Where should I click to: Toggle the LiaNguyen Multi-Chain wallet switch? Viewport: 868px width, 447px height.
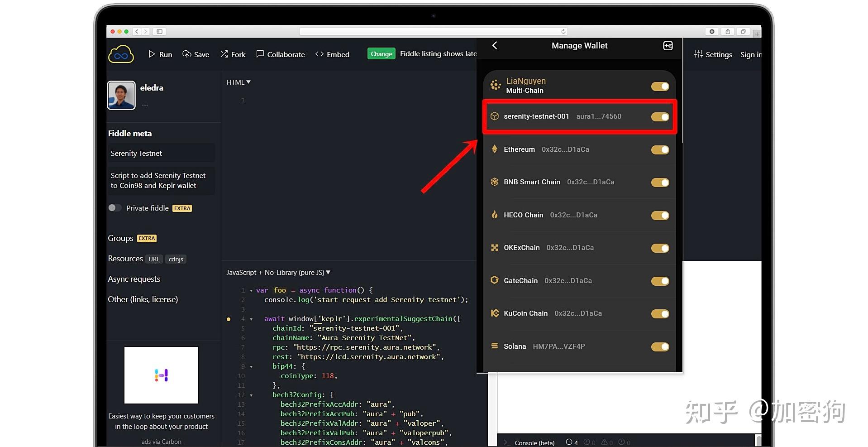pos(660,86)
